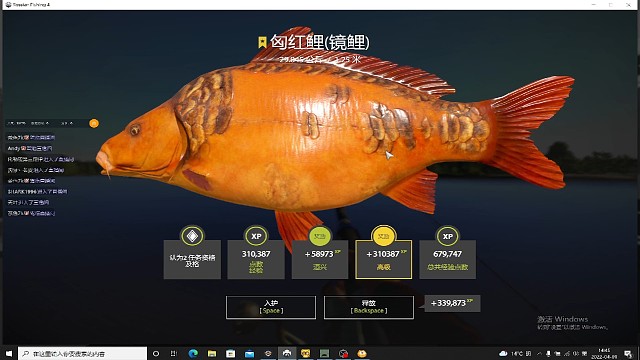
Task: Click the +339,873 XP release bonus tag
Action: pyautogui.click(x=452, y=303)
